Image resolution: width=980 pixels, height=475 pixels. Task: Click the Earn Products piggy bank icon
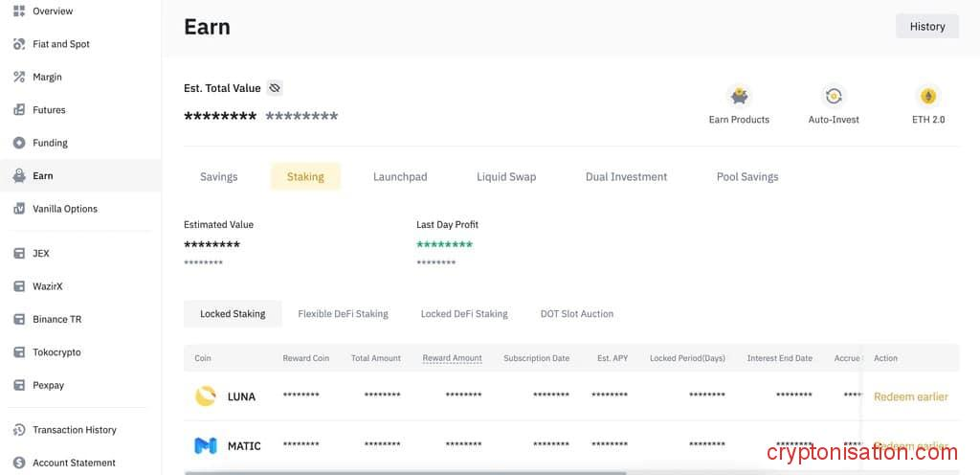pyautogui.click(x=739, y=97)
